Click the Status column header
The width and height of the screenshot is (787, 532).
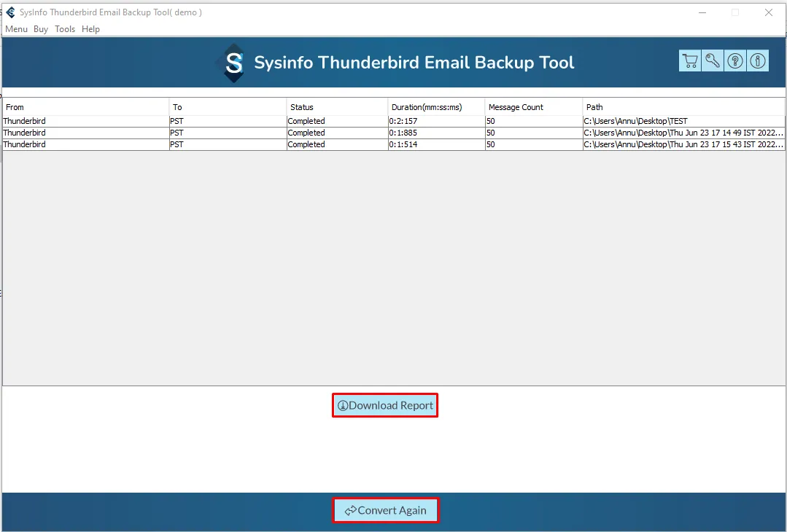click(337, 107)
